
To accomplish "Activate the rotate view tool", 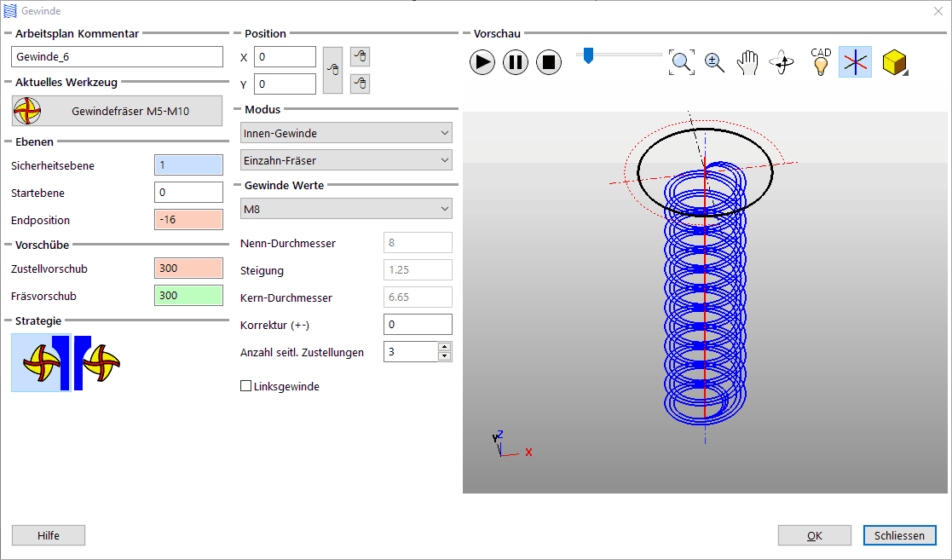I will pyautogui.click(x=782, y=62).
